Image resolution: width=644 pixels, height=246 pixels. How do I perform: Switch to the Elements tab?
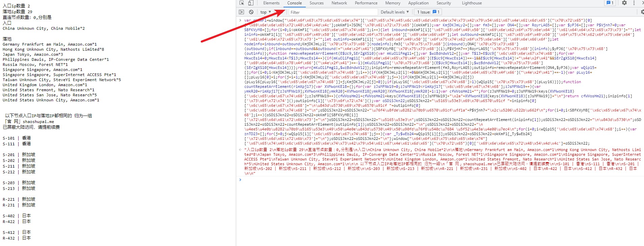tap(271, 3)
